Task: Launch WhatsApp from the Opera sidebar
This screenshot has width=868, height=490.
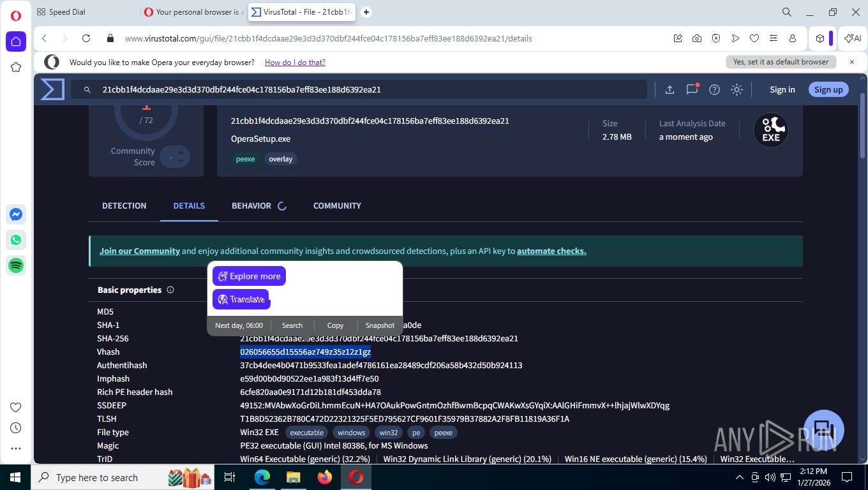Action: tap(16, 240)
